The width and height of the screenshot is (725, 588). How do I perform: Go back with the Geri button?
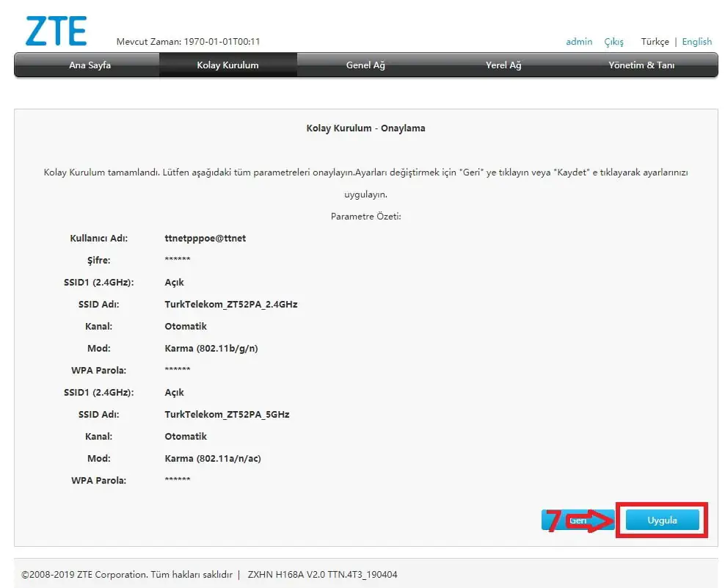tap(578, 520)
